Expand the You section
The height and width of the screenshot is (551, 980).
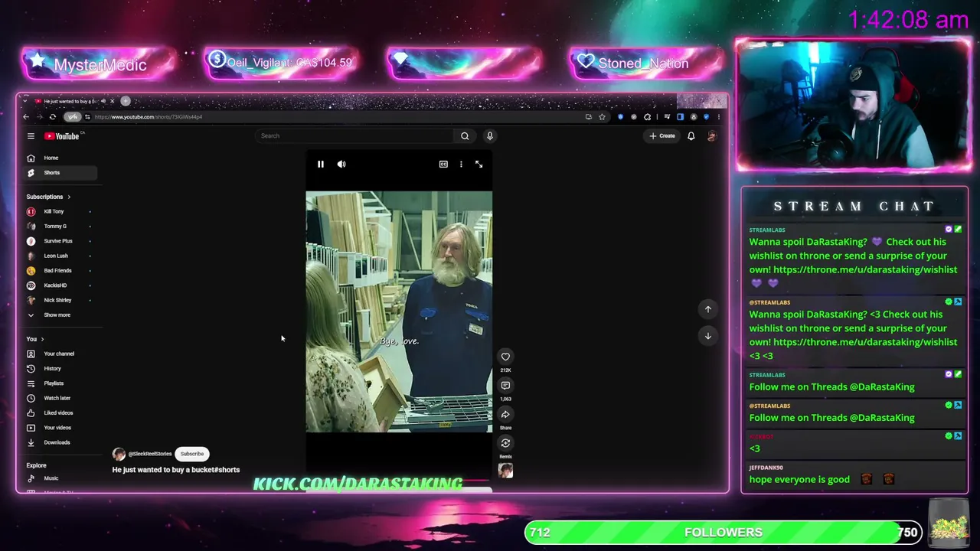point(35,339)
